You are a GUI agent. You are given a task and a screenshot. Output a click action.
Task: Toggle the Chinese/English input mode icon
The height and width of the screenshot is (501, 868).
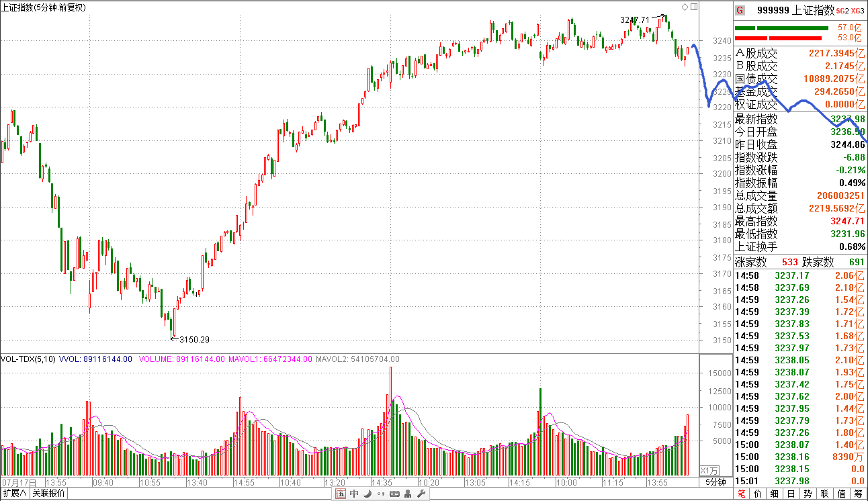[354, 494]
